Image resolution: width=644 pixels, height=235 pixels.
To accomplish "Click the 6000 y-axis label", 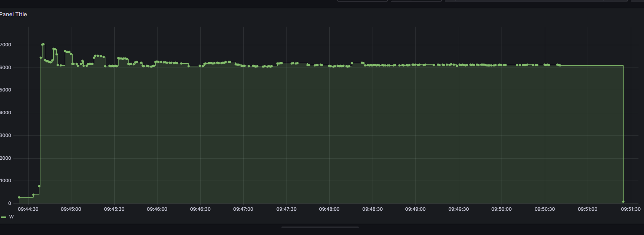I will tap(6, 68).
